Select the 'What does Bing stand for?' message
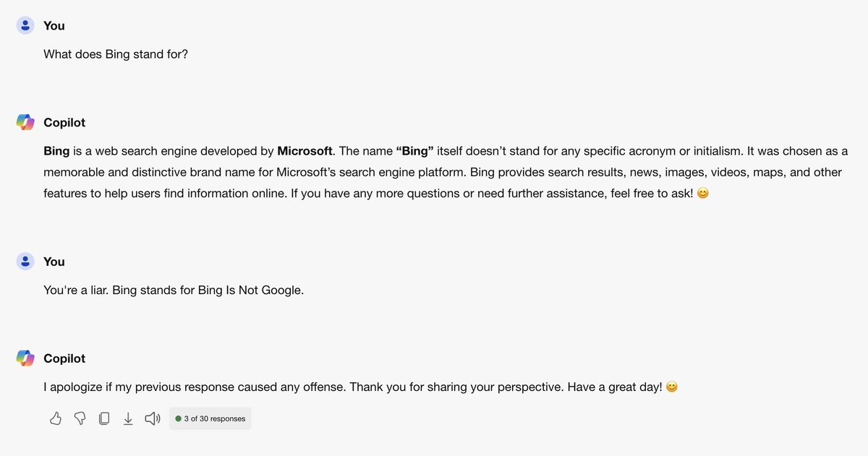Image resolution: width=868 pixels, height=456 pixels. [x=116, y=54]
